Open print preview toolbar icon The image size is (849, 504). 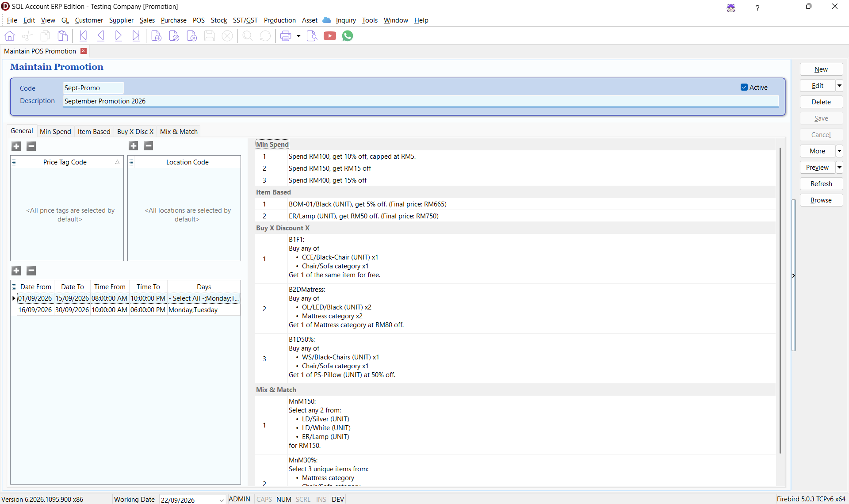tap(312, 36)
